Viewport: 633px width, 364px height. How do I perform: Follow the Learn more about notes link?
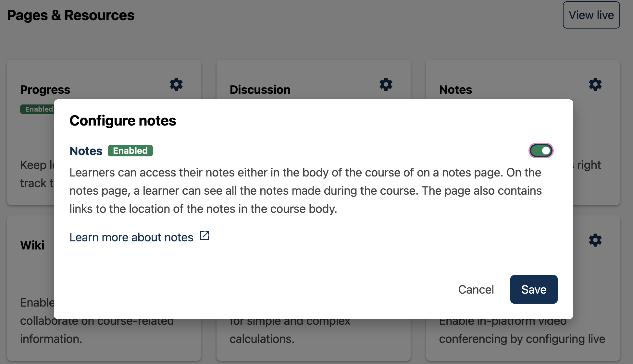coord(131,237)
